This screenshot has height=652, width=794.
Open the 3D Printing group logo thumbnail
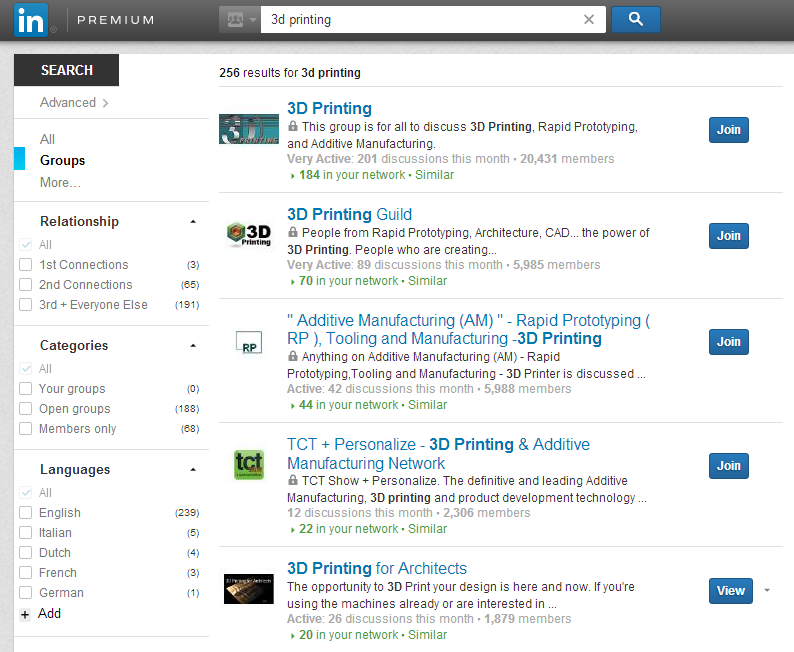pyautogui.click(x=249, y=129)
